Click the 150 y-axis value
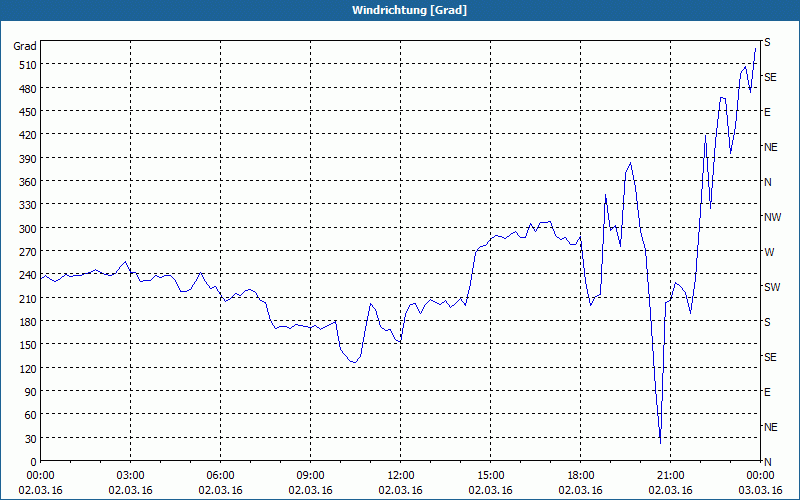This screenshot has height=500, width=800. pos(28,345)
